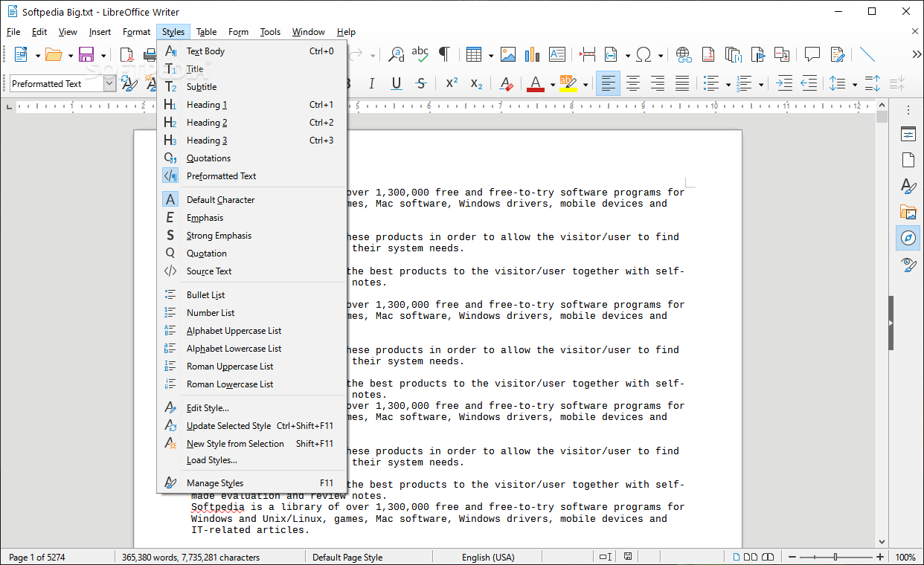Click the document-modified save indicator in status bar
The height and width of the screenshot is (565, 924).
(629, 557)
